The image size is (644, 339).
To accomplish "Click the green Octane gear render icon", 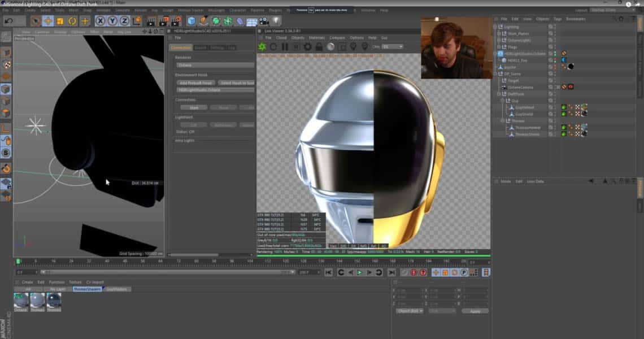I will click(x=262, y=46).
